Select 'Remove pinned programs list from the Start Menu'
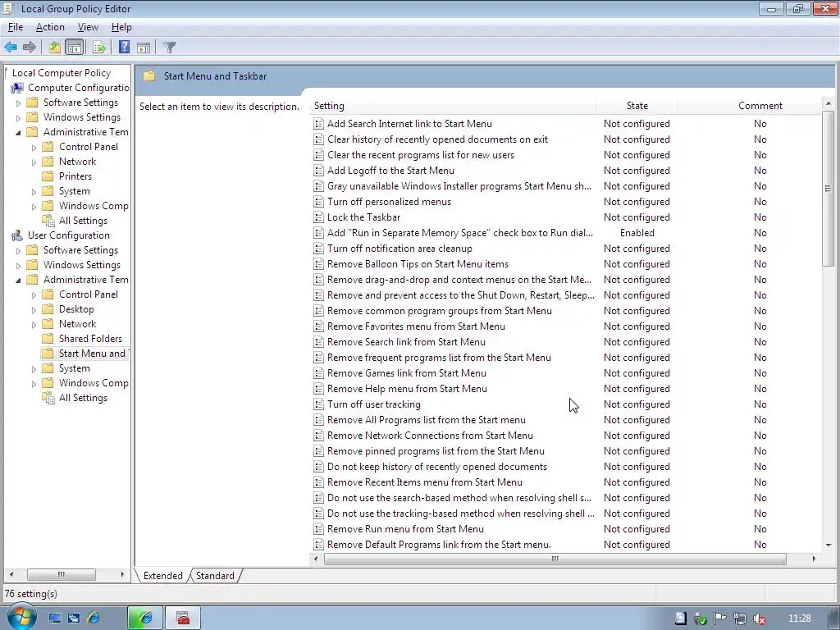 coord(436,451)
